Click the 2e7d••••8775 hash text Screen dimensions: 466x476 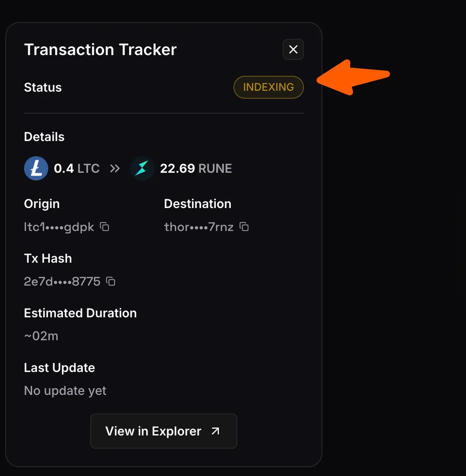(62, 282)
